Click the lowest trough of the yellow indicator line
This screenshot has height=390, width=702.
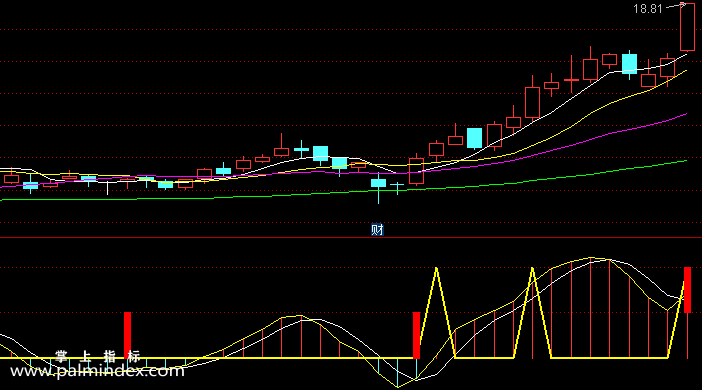(397, 387)
